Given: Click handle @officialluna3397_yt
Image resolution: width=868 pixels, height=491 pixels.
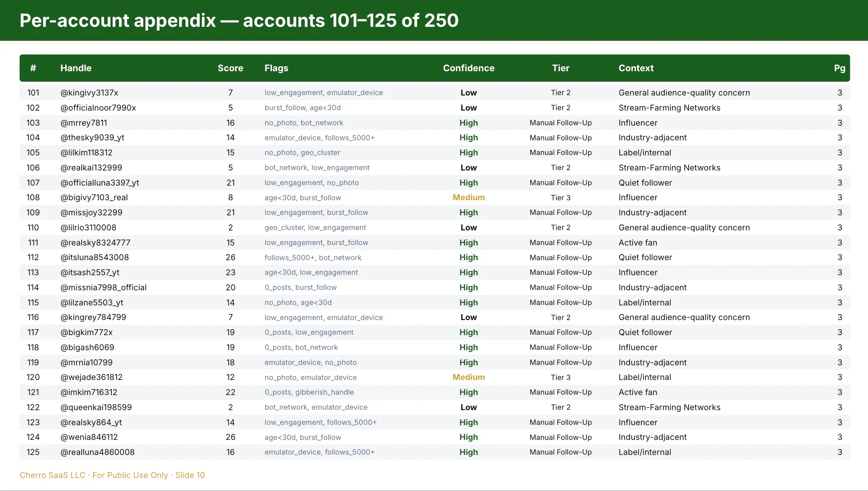Looking at the screenshot, I should [x=100, y=183].
